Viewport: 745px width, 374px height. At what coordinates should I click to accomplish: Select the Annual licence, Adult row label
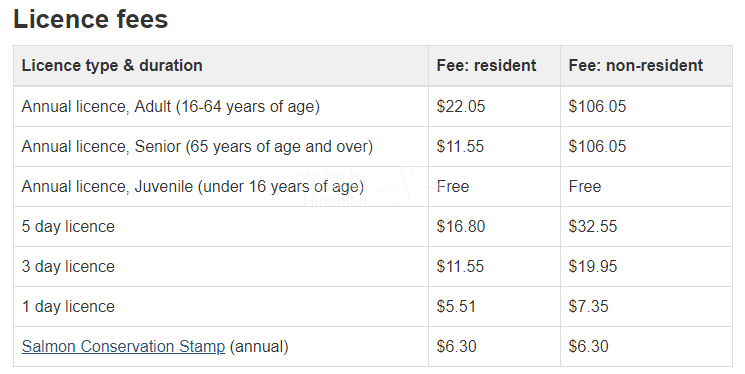[x=171, y=106]
